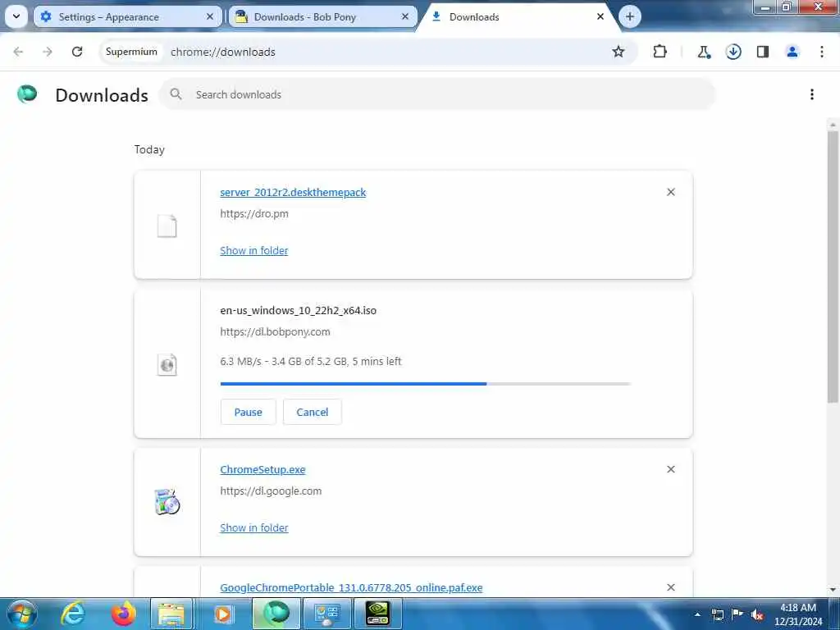Remove server_2012r2.deskthemepack from list
The width and height of the screenshot is (840, 630).
pos(671,192)
